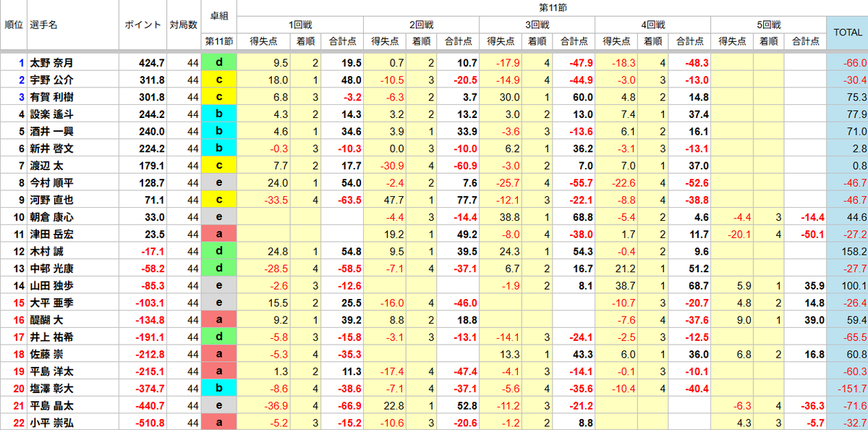
Task: Select player name 太野 奈月
Action: tap(51, 63)
